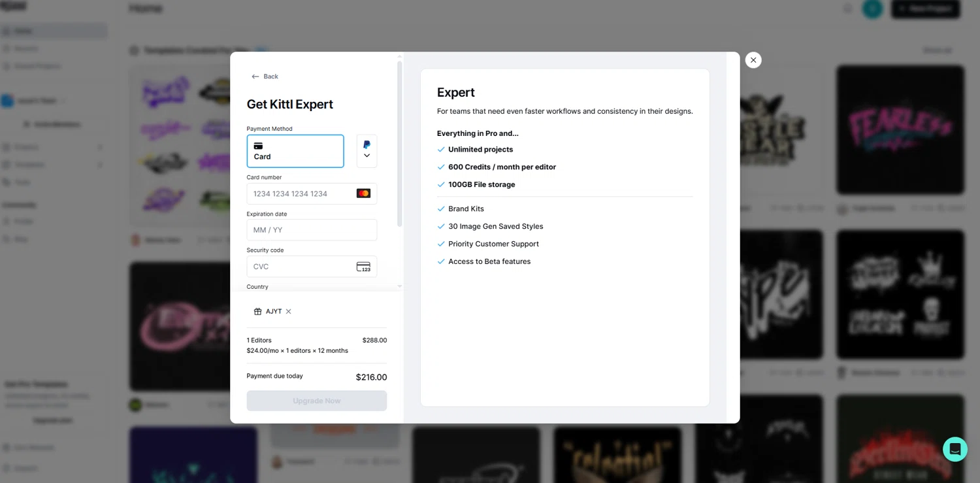Click the $216.00 payment due amount
Image resolution: width=980 pixels, height=483 pixels.
tap(371, 377)
